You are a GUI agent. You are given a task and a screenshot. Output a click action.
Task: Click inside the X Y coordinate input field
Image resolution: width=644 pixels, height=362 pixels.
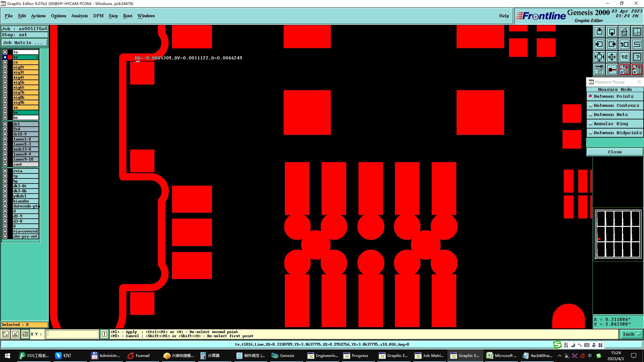coord(72,334)
